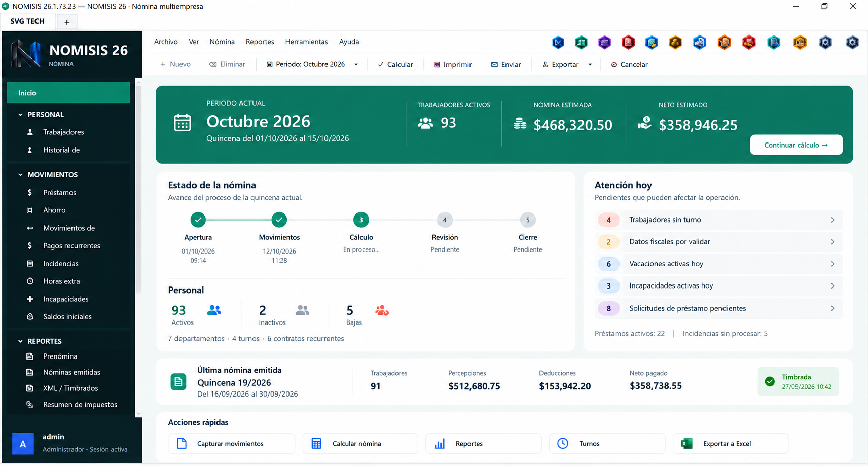This screenshot has height=466, width=868.
Task: Collapse the MOVIMIENTOS section in sidebar
Action: [20, 175]
